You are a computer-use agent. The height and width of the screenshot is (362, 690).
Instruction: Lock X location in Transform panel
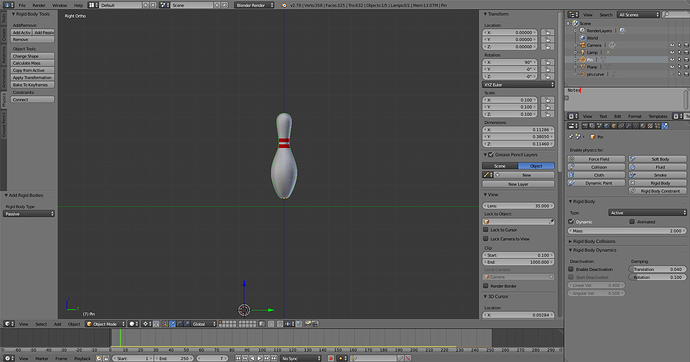pos(547,33)
